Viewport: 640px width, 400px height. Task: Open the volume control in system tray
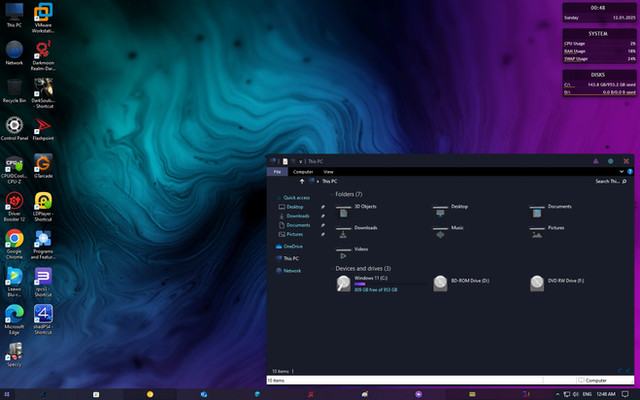click(576, 394)
